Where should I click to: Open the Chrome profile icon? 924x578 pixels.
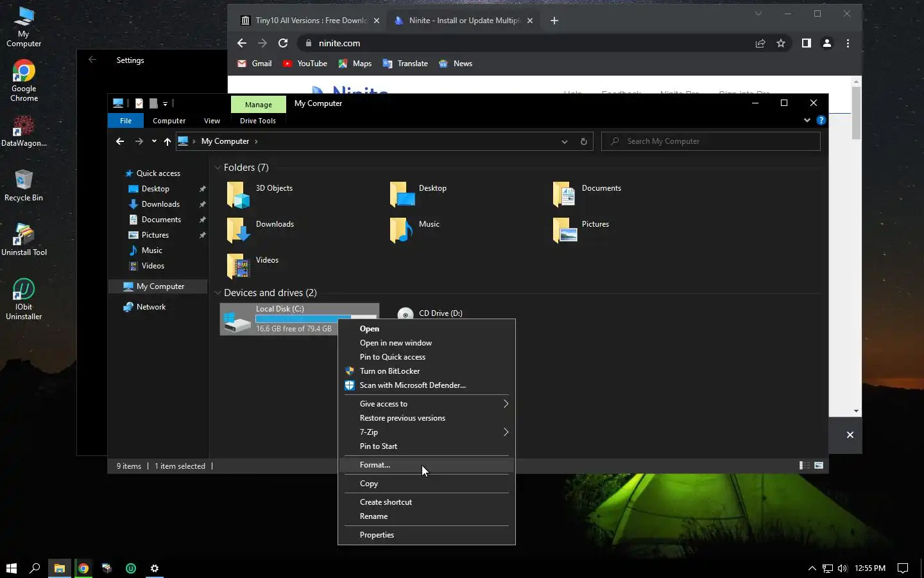click(827, 43)
